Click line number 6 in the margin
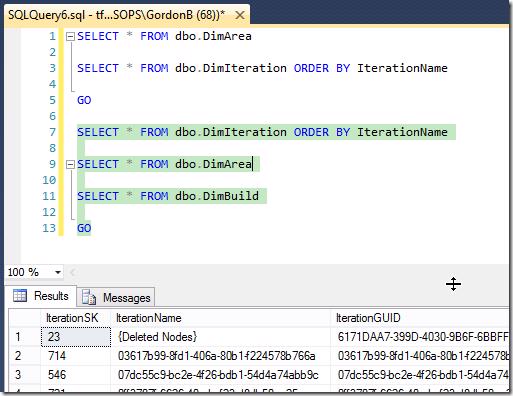513x396 pixels. tap(52, 116)
